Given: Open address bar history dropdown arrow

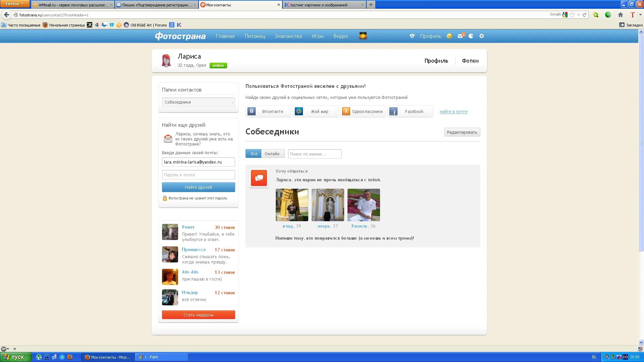Looking at the screenshot, I should coord(579,15).
